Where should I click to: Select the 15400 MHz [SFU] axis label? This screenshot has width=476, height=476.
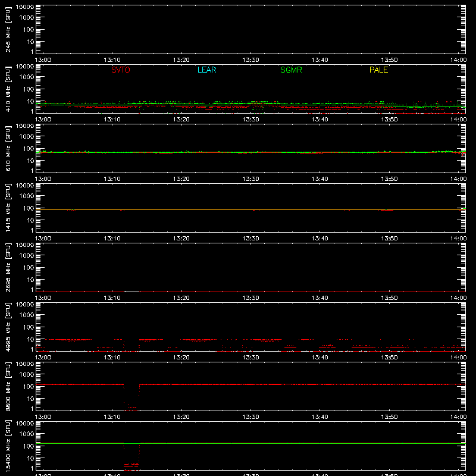pos(8,446)
